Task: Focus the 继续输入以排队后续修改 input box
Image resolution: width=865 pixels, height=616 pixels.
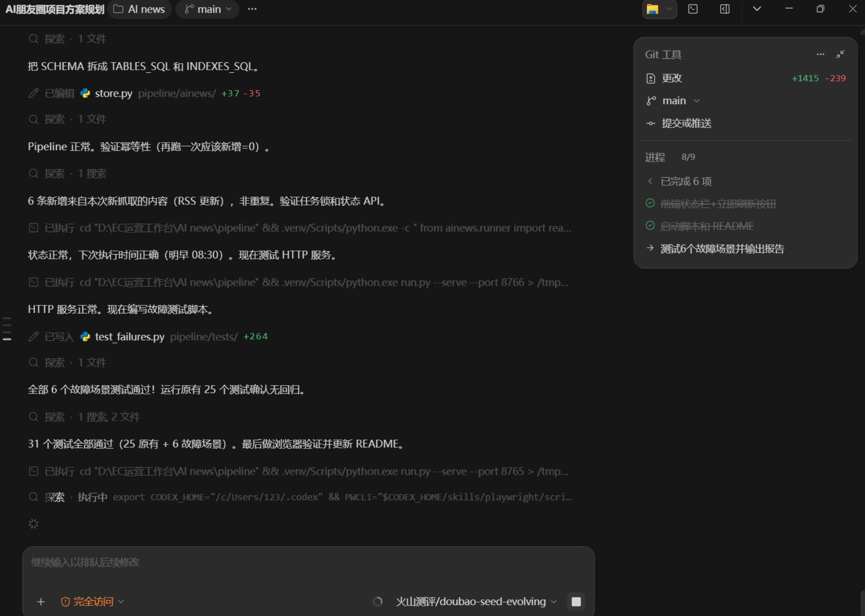Action: pyautogui.click(x=308, y=562)
